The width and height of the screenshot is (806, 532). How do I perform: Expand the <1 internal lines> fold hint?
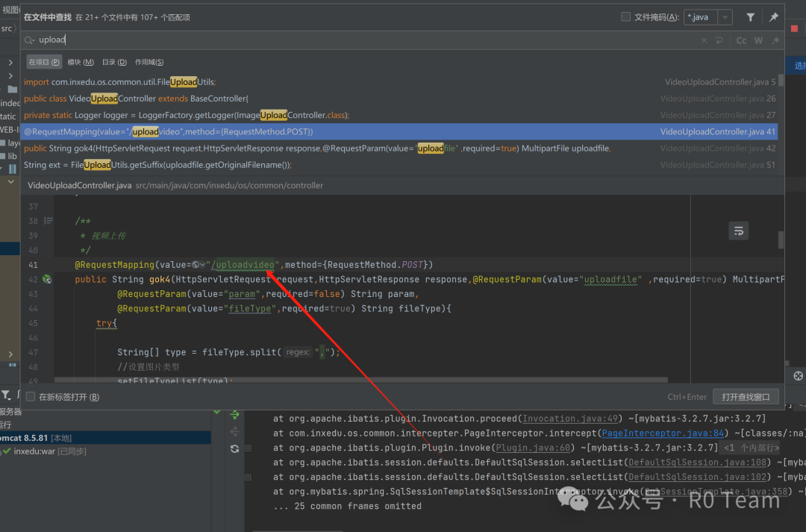[751, 448]
